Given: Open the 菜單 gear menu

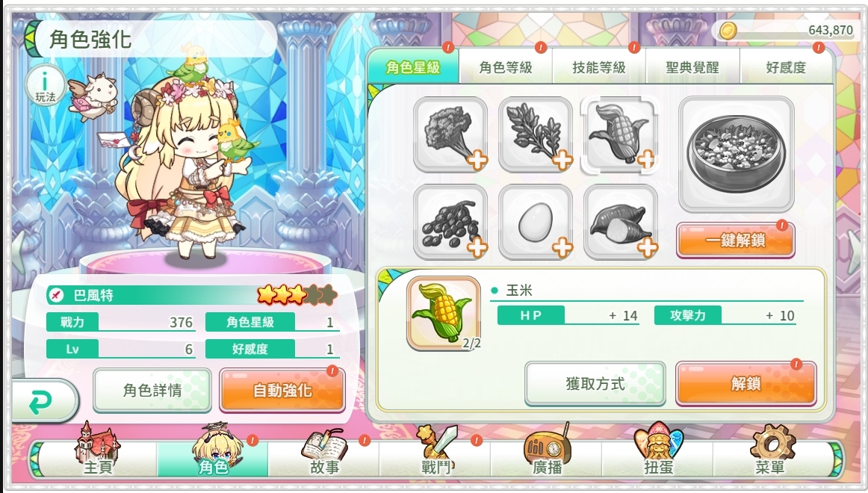Looking at the screenshot, I should (771, 450).
